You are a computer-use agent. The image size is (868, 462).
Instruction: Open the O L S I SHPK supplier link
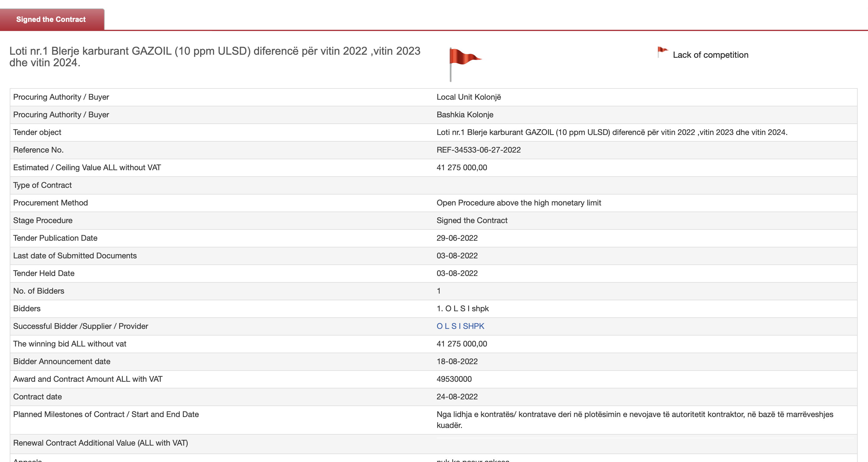click(460, 326)
